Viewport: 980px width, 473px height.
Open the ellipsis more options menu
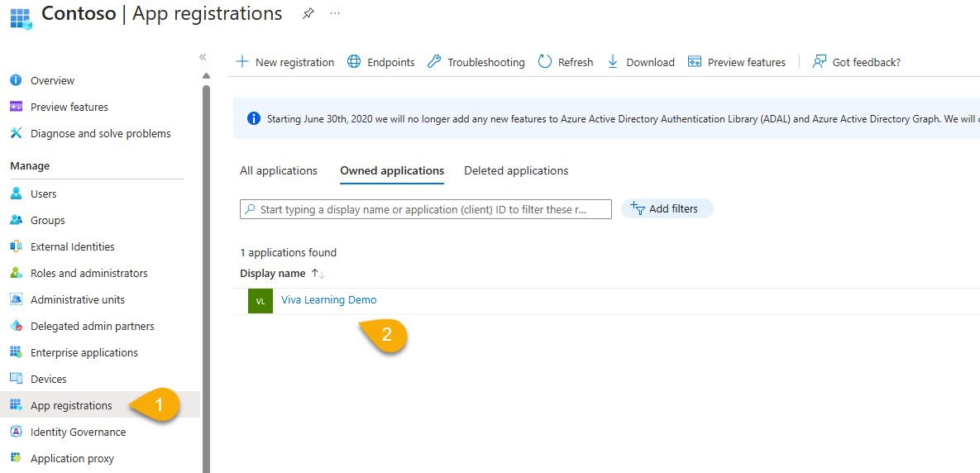tap(335, 13)
